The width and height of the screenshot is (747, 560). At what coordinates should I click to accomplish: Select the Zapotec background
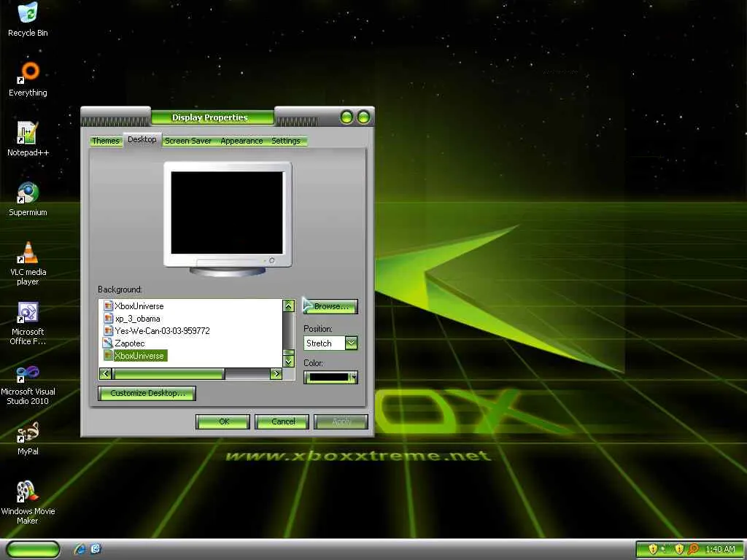click(130, 343)
